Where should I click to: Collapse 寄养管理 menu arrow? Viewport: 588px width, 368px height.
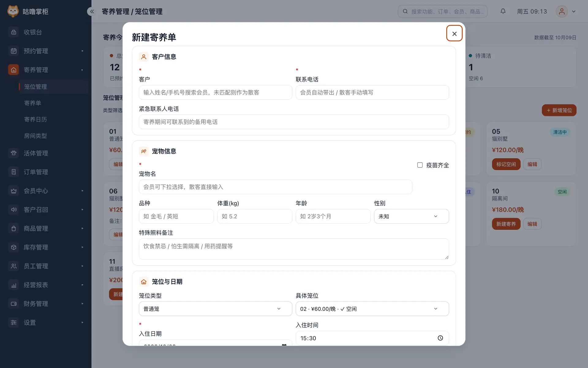[82, 70]
